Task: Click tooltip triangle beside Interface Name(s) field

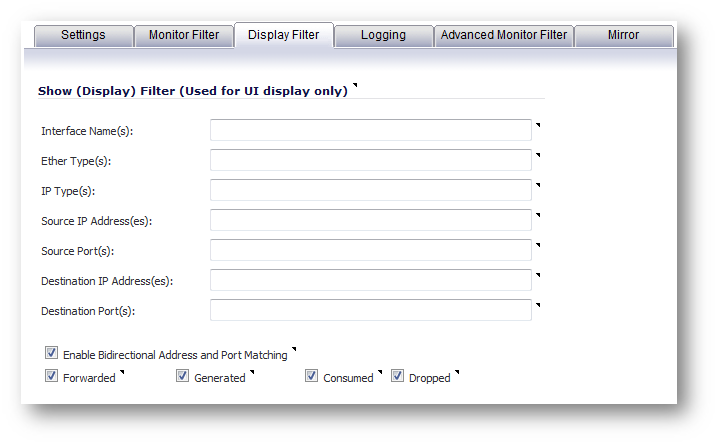Action: [x=538, y=125]
